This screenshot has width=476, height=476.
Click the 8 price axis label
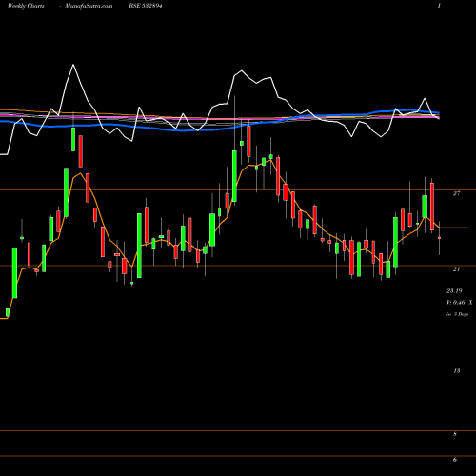(455, 434)
